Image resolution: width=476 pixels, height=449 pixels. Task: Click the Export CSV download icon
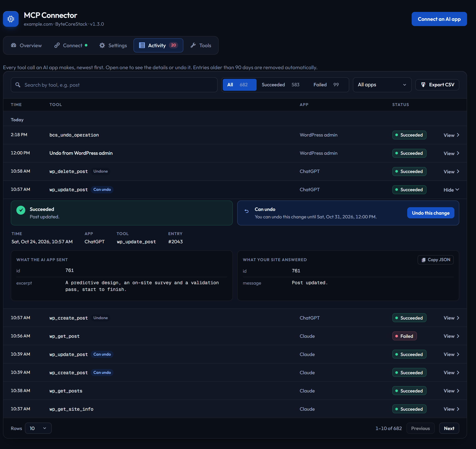pos(423,85)
